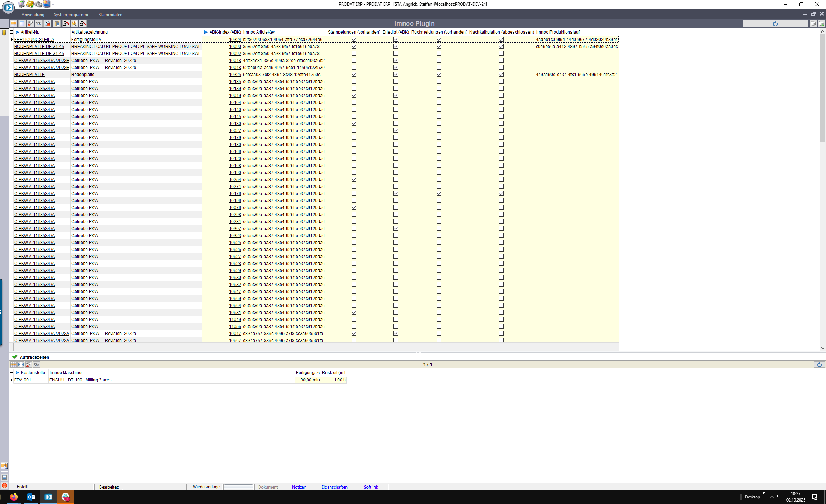
Task: Click the yellow door icon in the left sidebar
Action: click(x=4, y=32)
